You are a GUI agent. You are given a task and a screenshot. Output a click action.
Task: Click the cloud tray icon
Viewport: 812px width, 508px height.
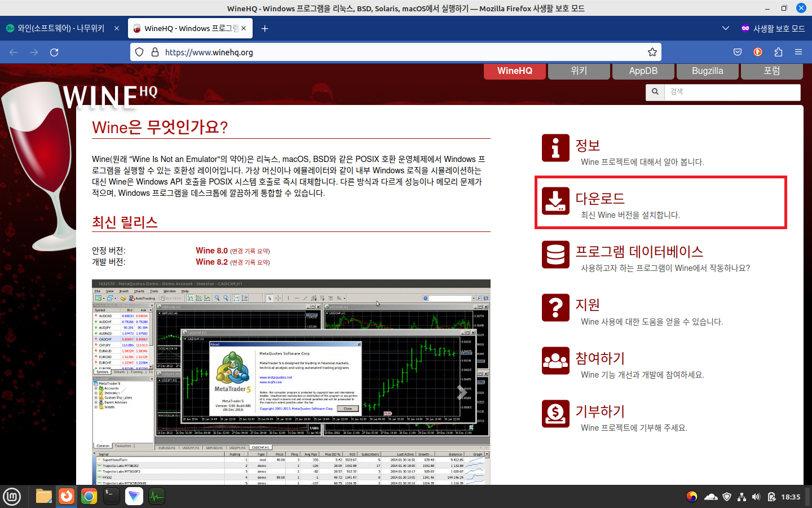(x=710, y=497)
